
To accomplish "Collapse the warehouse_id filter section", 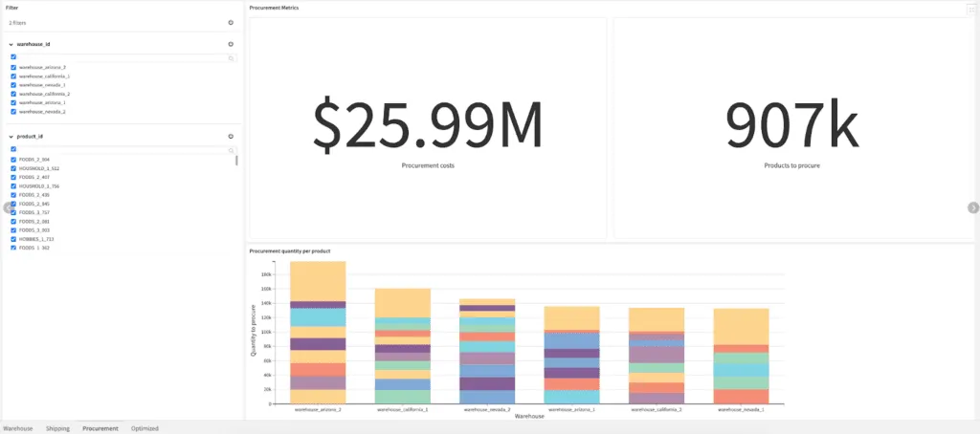I will (11, 44).
